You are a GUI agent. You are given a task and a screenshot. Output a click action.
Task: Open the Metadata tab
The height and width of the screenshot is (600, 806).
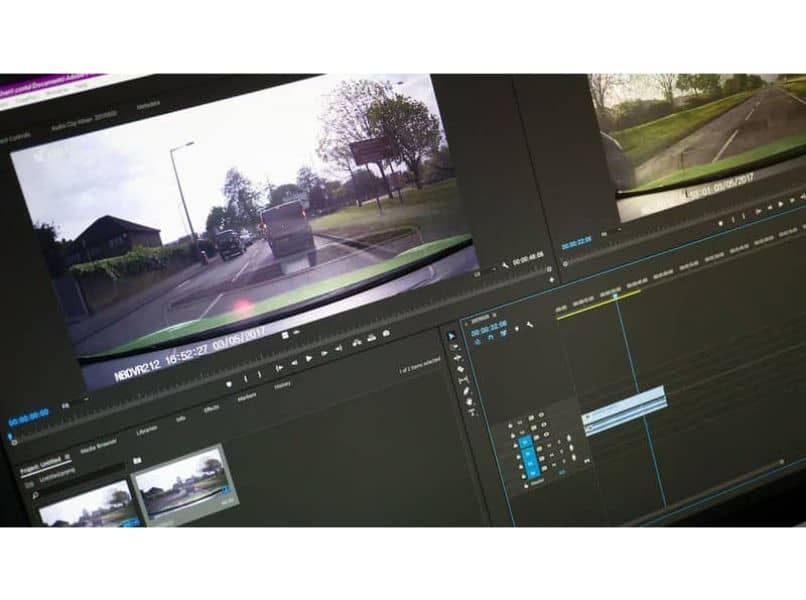point(149,104)
